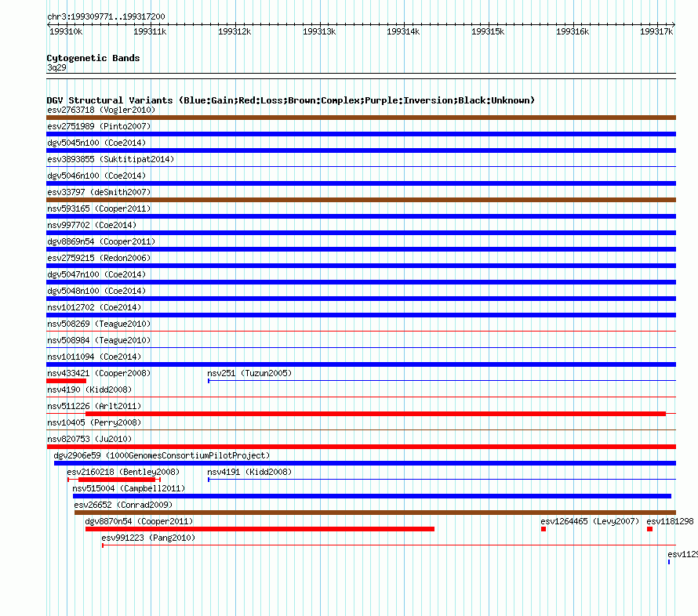The height and width of the screenshot is (616, 698).
Task: Open the nsv997702 (Coe2014) variant
Action: tap(92, 225)
